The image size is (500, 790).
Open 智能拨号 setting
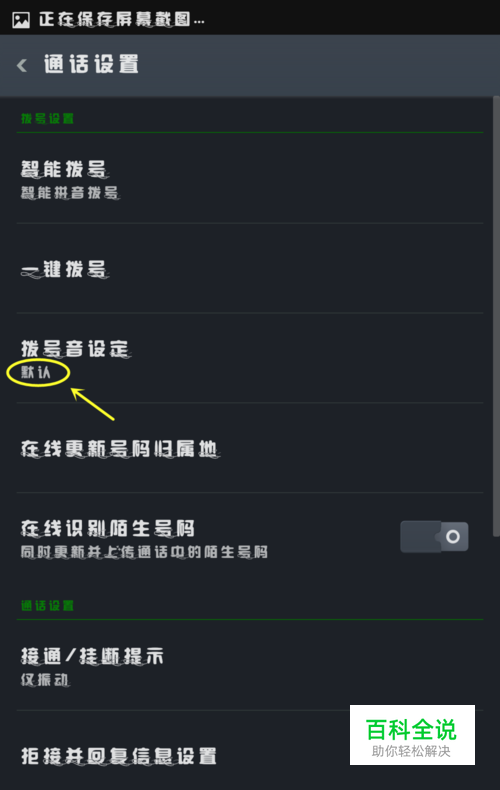pyautogui.click(x=250, y=179)
